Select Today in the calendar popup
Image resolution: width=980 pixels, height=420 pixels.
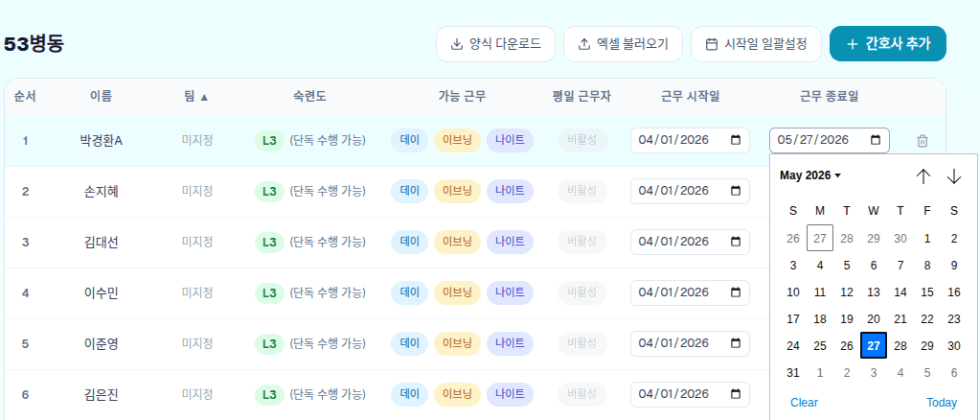[x=942, y=403]
